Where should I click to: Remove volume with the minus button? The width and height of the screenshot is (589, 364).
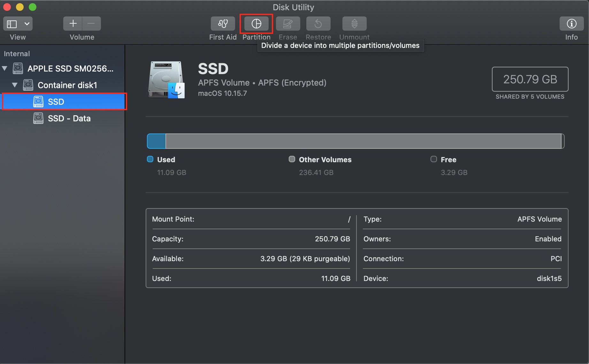pos(91,24)
